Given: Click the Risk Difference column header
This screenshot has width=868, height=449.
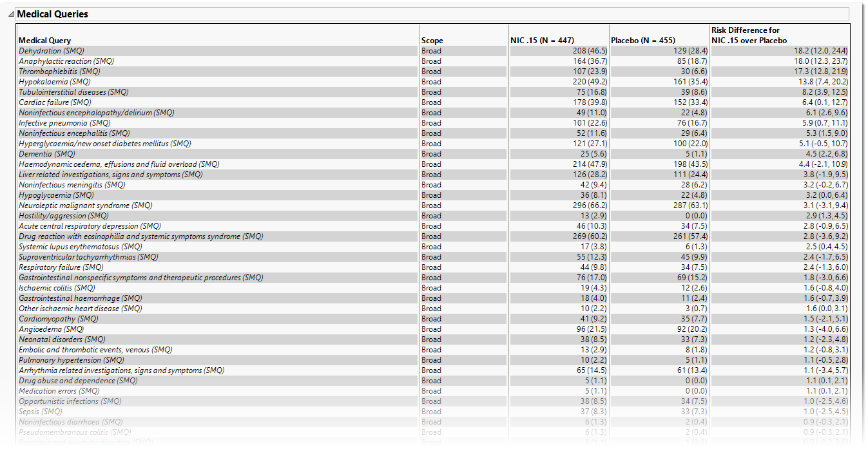Looking at the screenshot, I should click(x=749, y=35).
